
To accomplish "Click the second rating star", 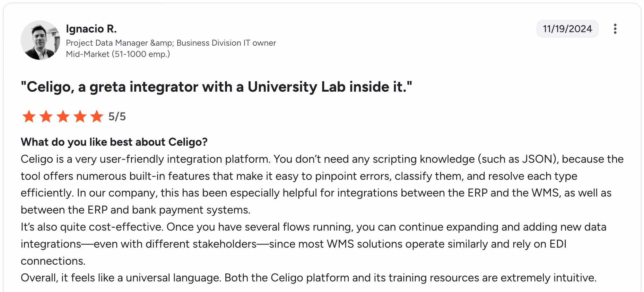I will point(46,116).
